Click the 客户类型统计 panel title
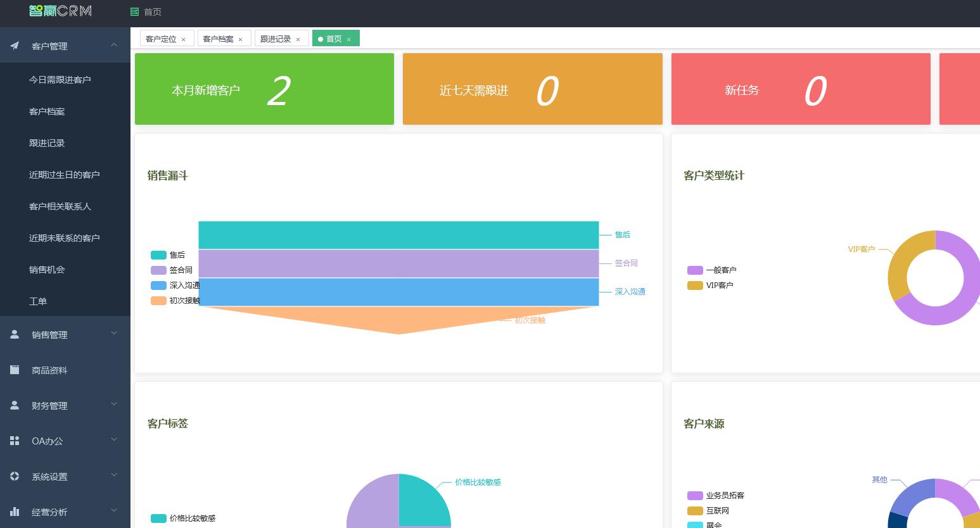The image size is (980, 528). click(x=714, y=176)
